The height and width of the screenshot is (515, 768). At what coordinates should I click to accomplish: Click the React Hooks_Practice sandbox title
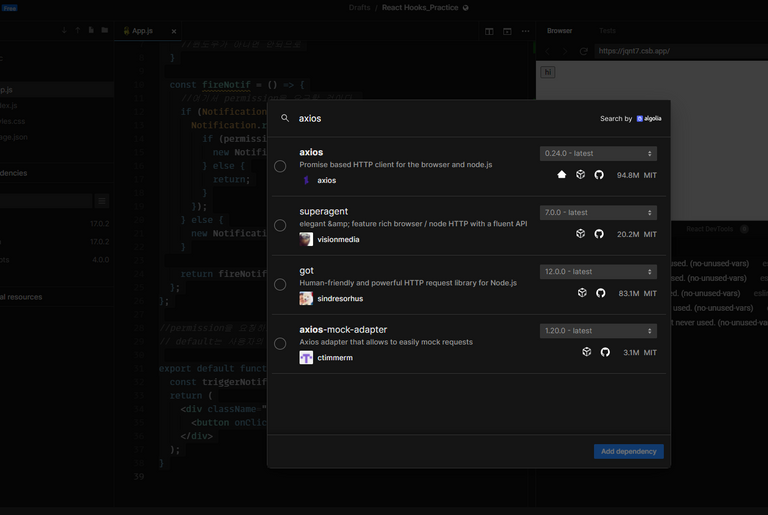pyautogui.click(x=420, y=7)
